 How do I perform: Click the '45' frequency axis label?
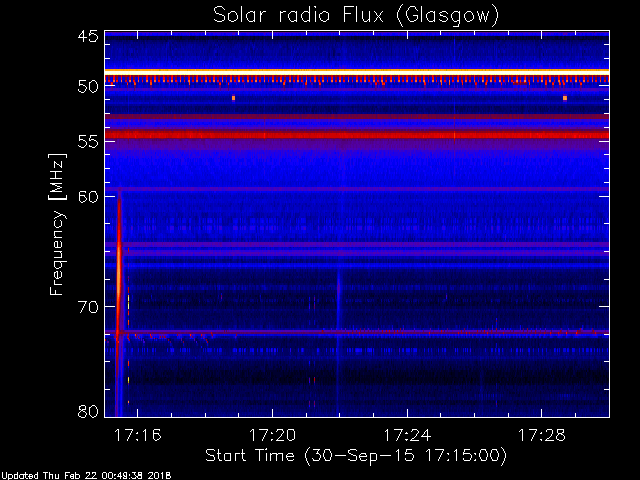(88, 36)
